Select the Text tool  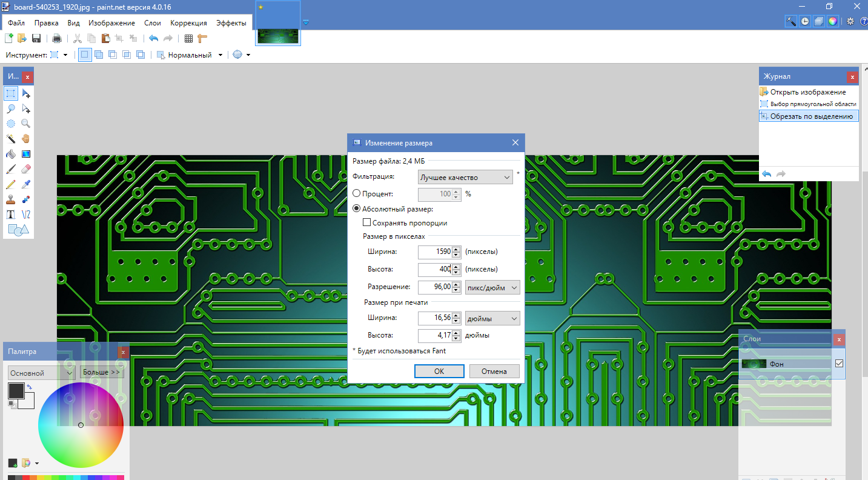click(x=11, y=215)
